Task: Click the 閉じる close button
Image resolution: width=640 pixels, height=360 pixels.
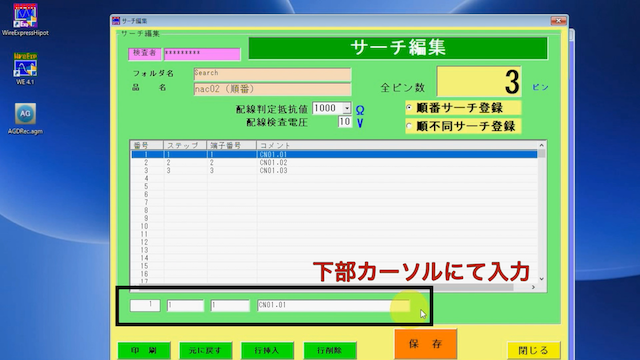Action: click(x=533, y=350)
